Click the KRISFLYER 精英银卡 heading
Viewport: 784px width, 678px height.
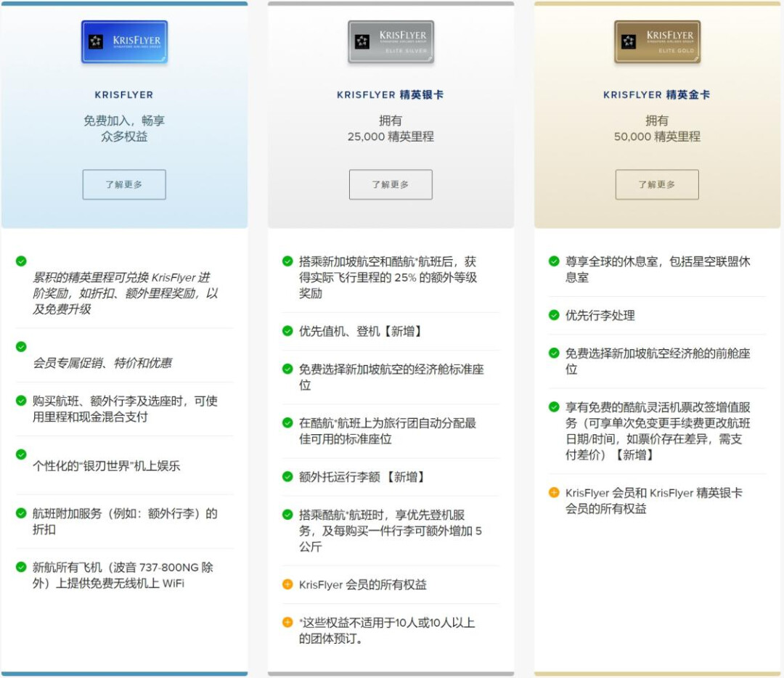391,95
